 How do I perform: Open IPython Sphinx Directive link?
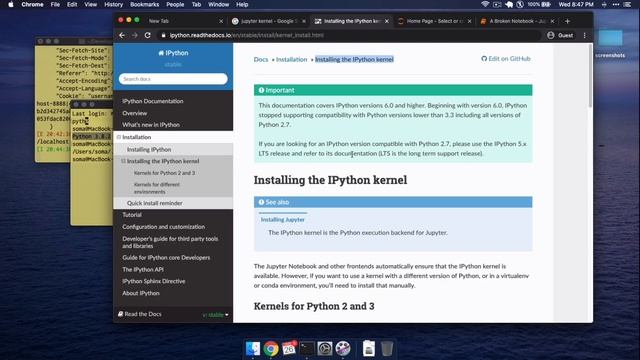point(153,281)
